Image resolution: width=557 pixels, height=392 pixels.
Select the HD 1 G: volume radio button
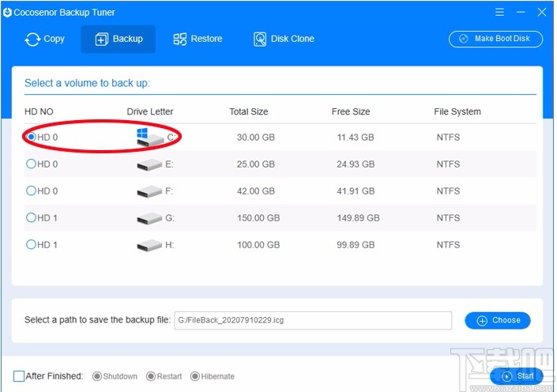[x=32, y=217]
